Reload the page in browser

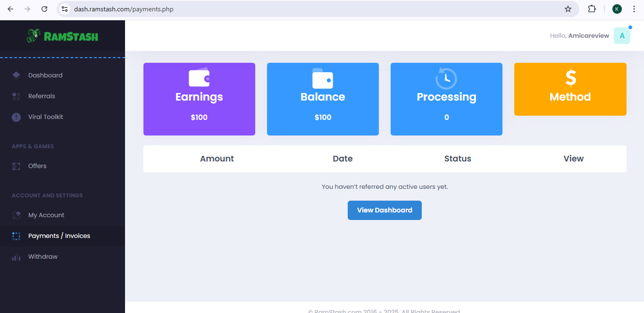click(44, 9)
